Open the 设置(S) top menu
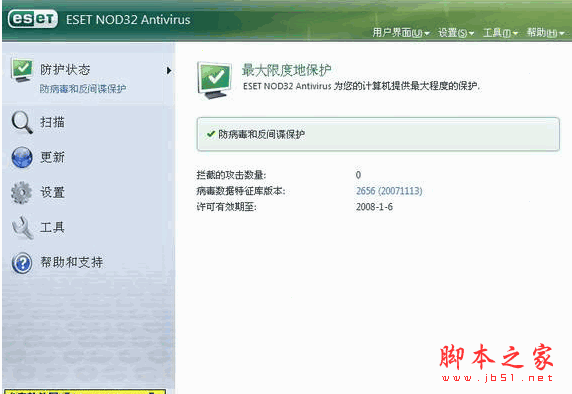 pyautogui.click(x=456, y=33)
